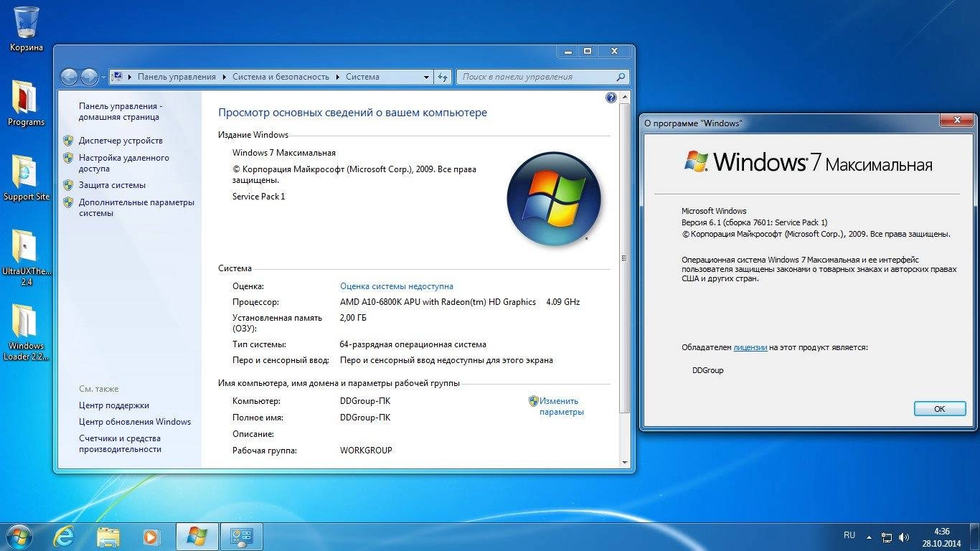Open Счетчики и средства производительности link
This screenshot has height=551, width=980.
click(120, 443)
